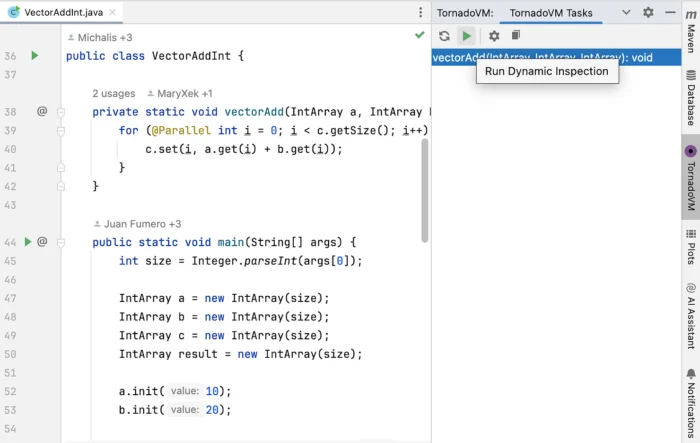Click the refresh tasks icon in TornadoVM panel

click(x=444, y=36)
